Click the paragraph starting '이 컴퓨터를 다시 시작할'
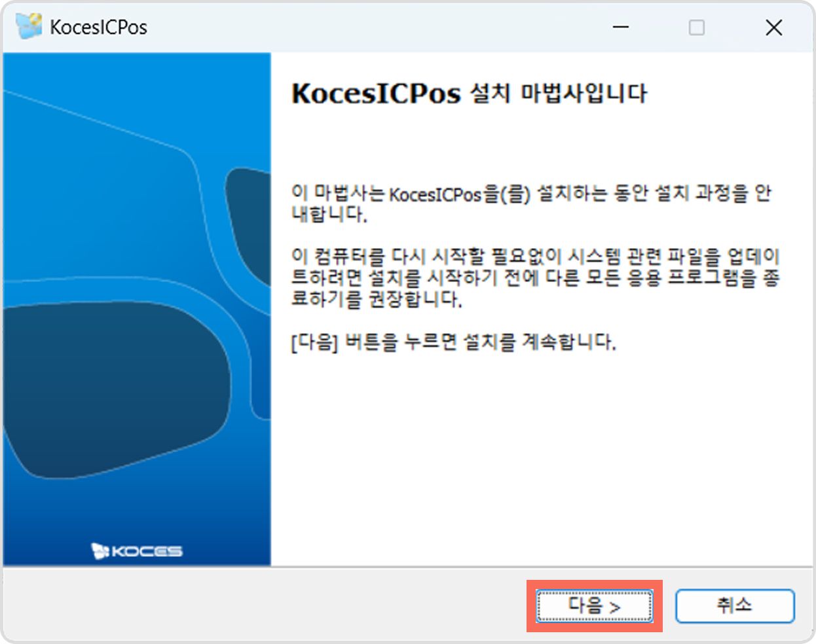Screen dimensions: 816x644 click(x=536, y=277)
